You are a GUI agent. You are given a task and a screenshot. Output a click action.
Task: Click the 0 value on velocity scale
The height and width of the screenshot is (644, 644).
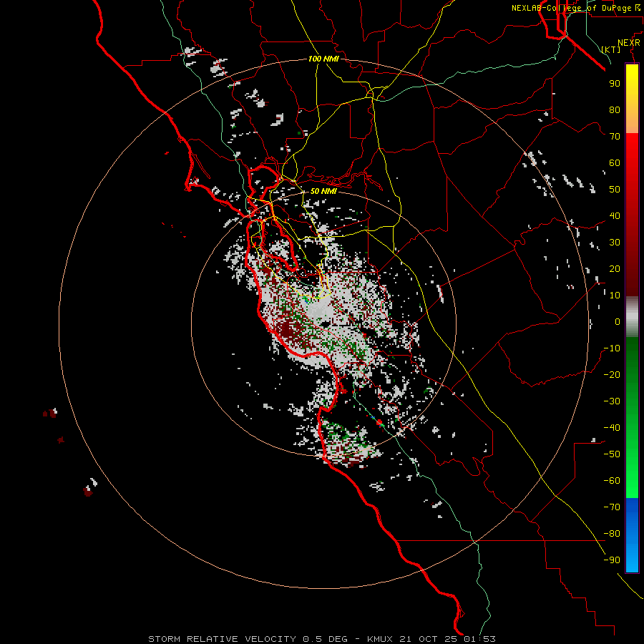618,321
